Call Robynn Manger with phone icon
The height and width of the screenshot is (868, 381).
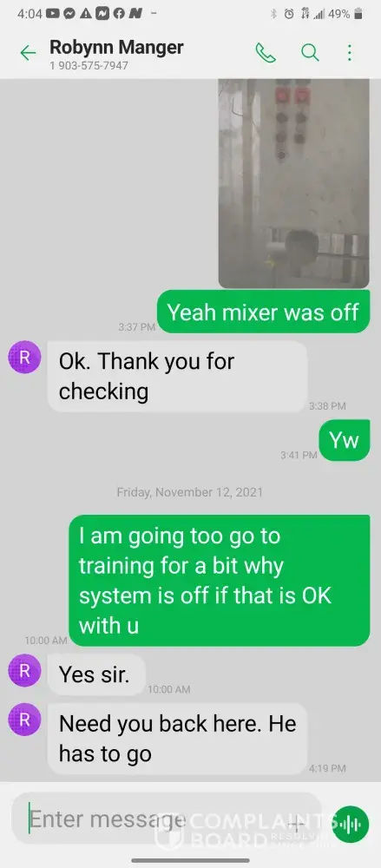click(x=266, y=53)
